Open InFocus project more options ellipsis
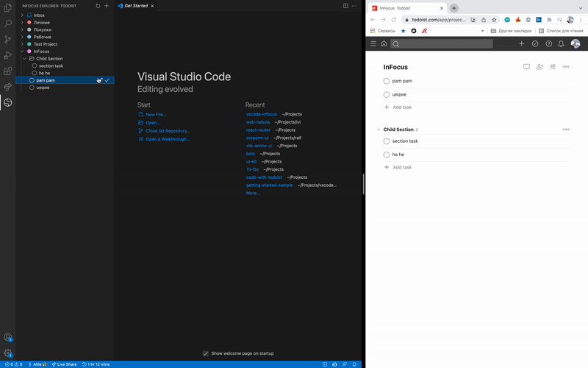The height and width of the screenshot is (368, 588). (x=566, y=67)
